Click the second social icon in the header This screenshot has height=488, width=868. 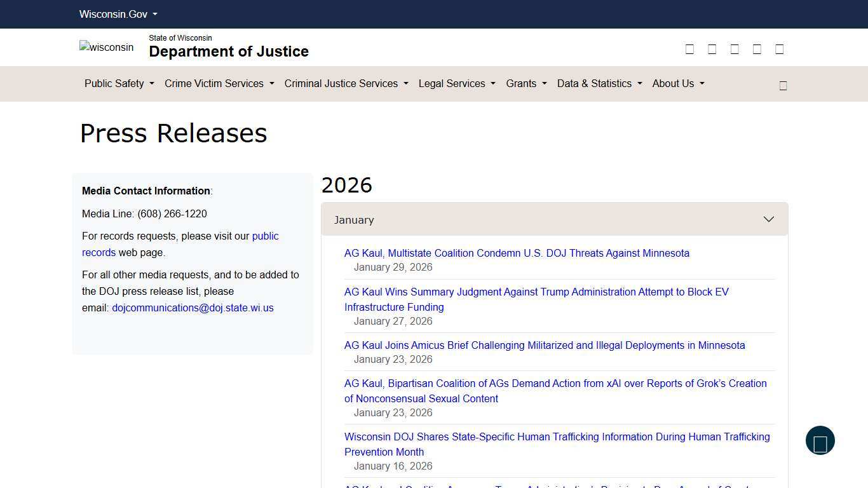pyautogui.click(x=712, y=49)
